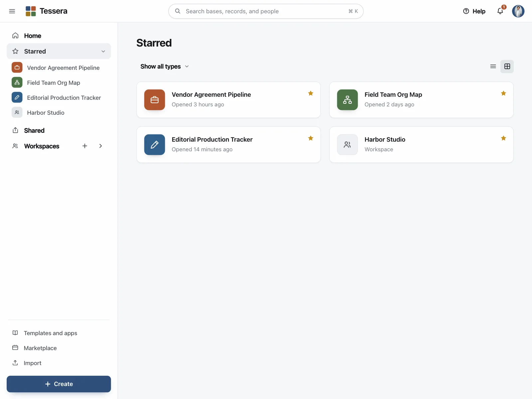The image size is (532, 399).
Task: Click Field Team Org Map sidebar icon
Action: coord(17,82)
